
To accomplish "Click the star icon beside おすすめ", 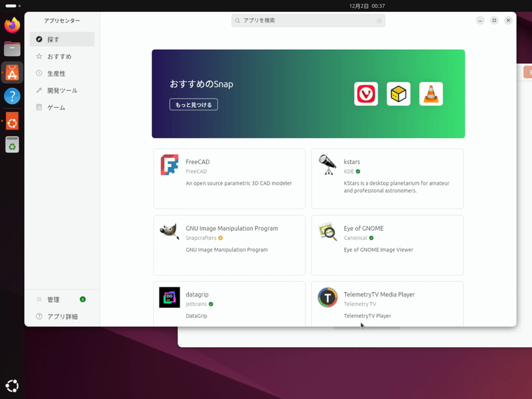I will (x=39, y=57).
